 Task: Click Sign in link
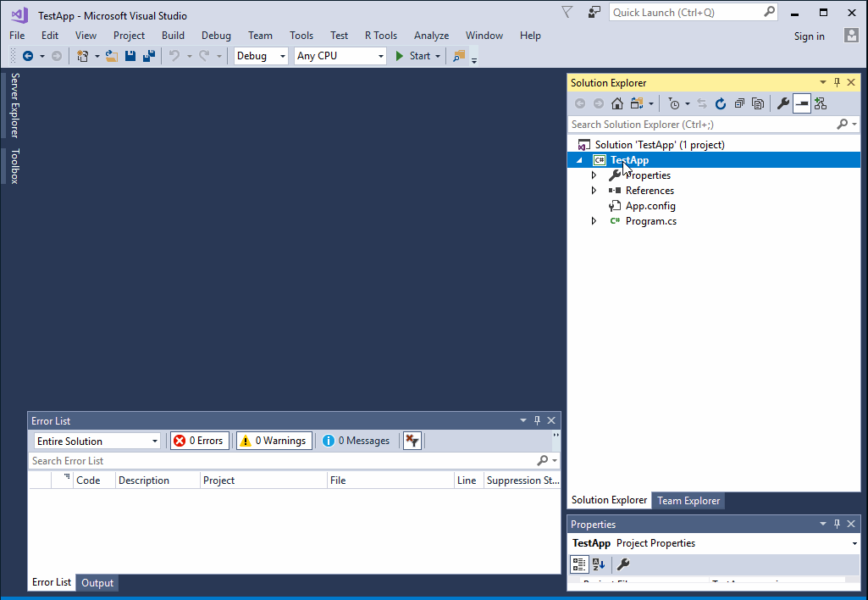coord(809,36)
